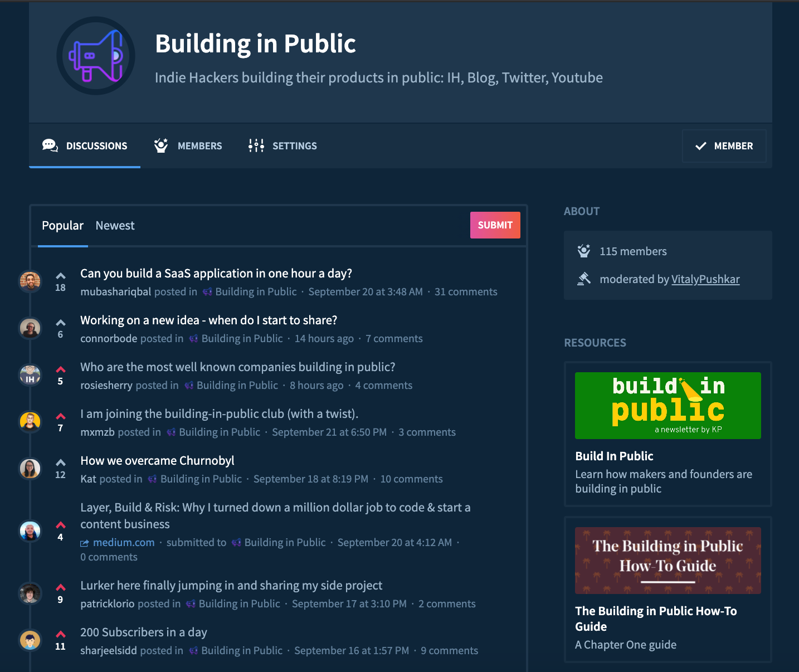Open the 4 comments link
Viewport: 799px width, 672px height.
point(384,386)
